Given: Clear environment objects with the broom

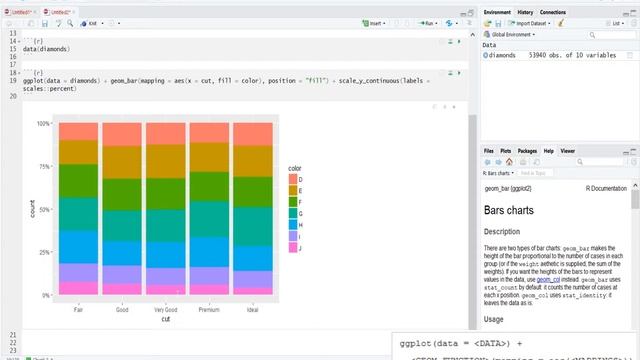Looking at the screenshot, I should [561, 24].
